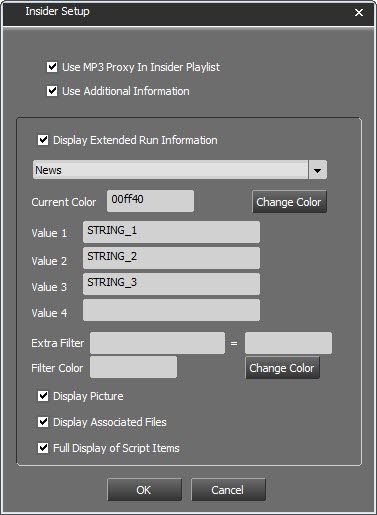Click the empty Value 4 field
The width and height of the screenshot is (377, 515).
(x=171, y=310)
